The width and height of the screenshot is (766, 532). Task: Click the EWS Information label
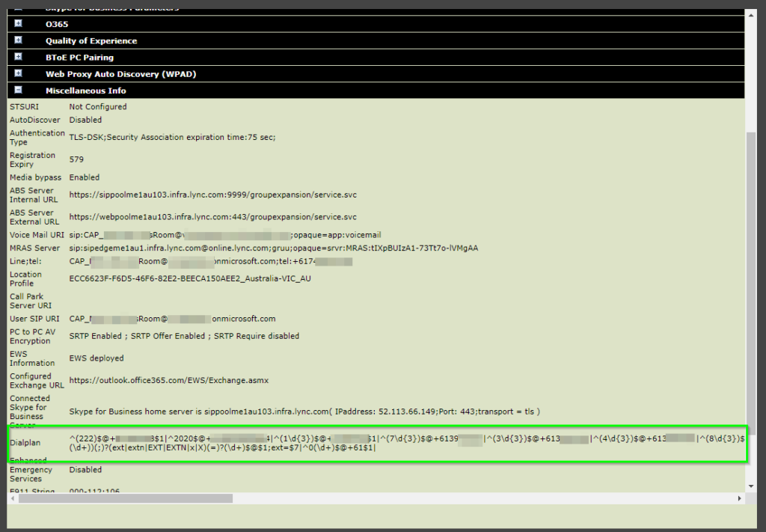[x=32, y=358]
